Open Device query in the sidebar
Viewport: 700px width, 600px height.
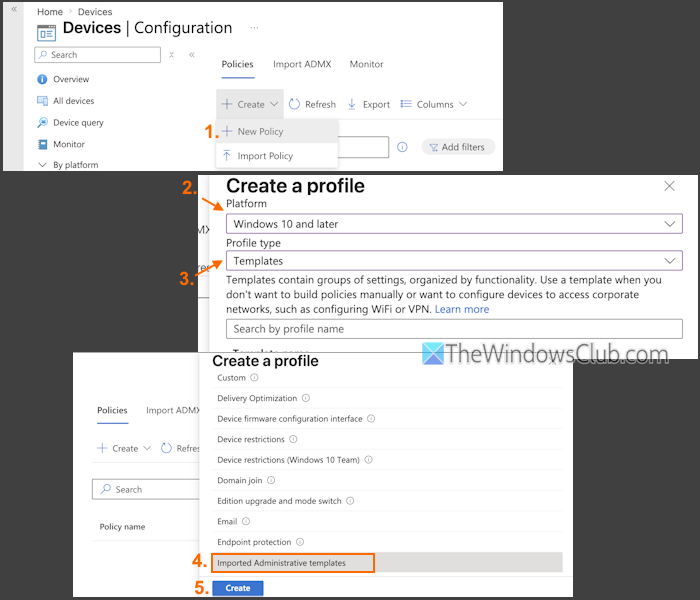[70, 122]
